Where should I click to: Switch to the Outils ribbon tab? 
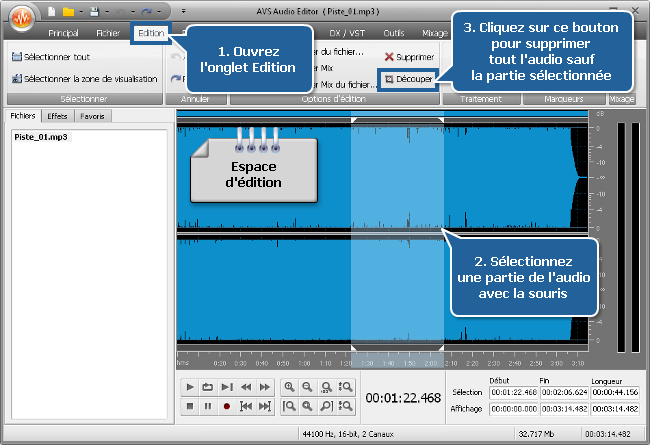click(393, 33)
